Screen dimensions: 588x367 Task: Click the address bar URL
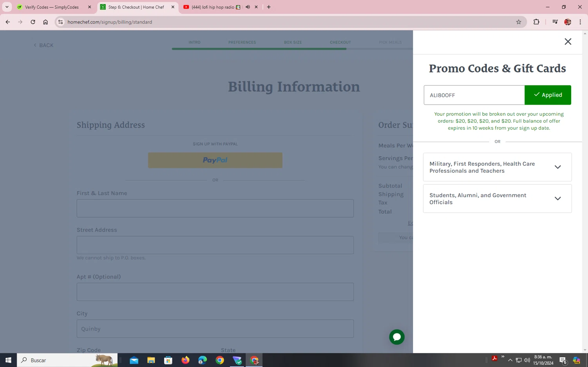click(110, 22)
